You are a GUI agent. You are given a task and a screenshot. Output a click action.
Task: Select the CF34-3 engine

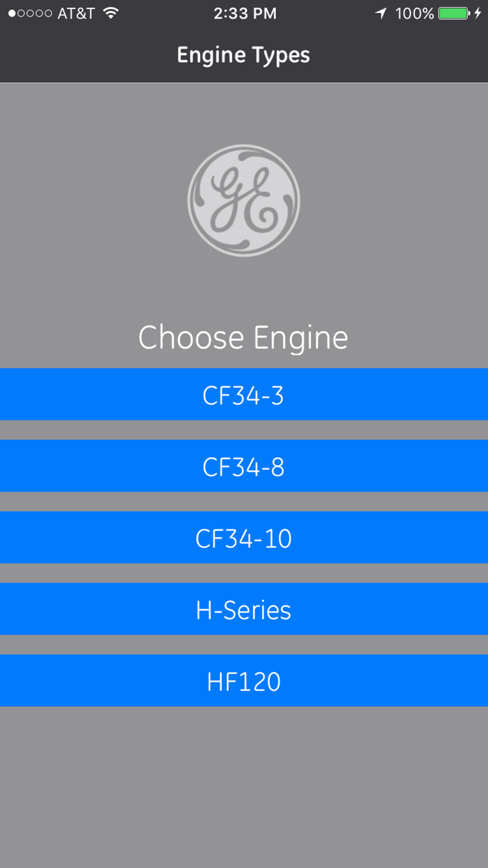[244, 394]
